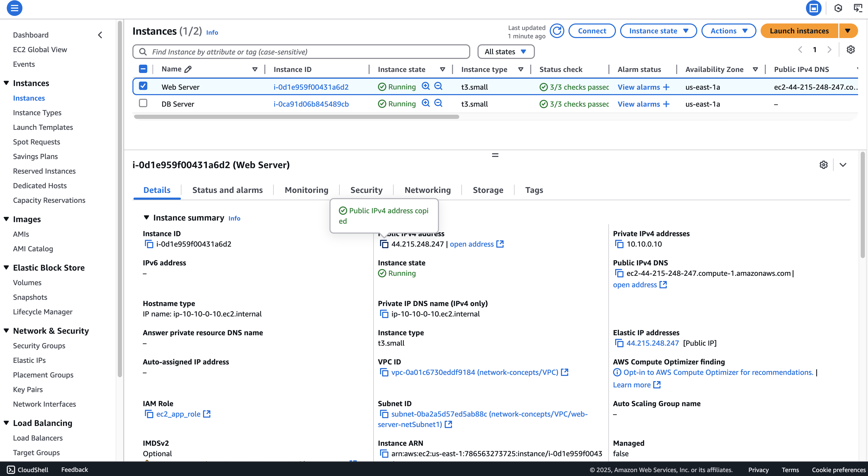Zoom out filter on Web Server state
The width and height of the screenshot is (868, 476).
point(438,86)
